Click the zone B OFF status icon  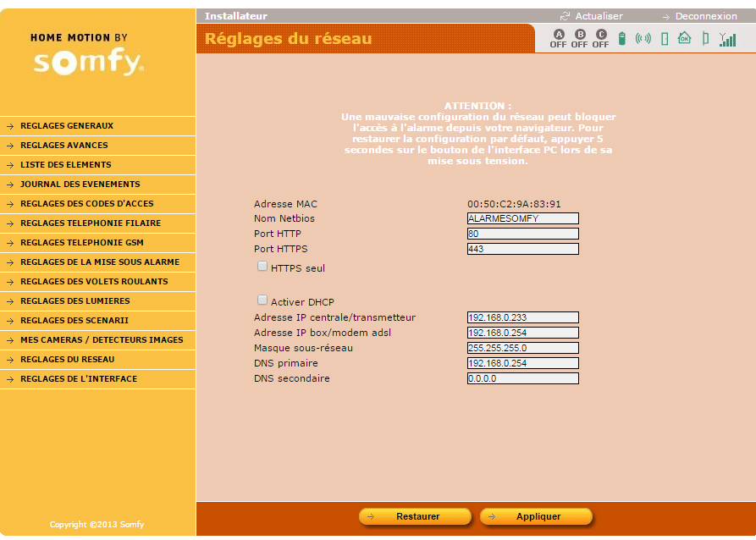click(x=579, y=39)
